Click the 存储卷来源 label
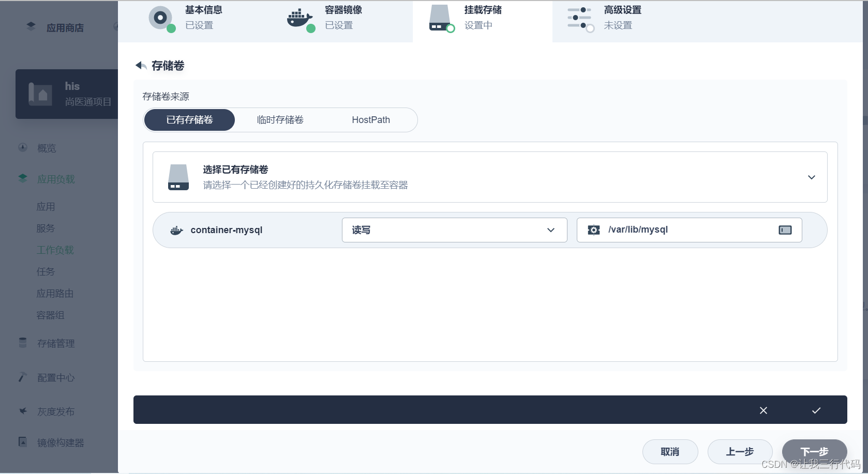 coord(166,97)
